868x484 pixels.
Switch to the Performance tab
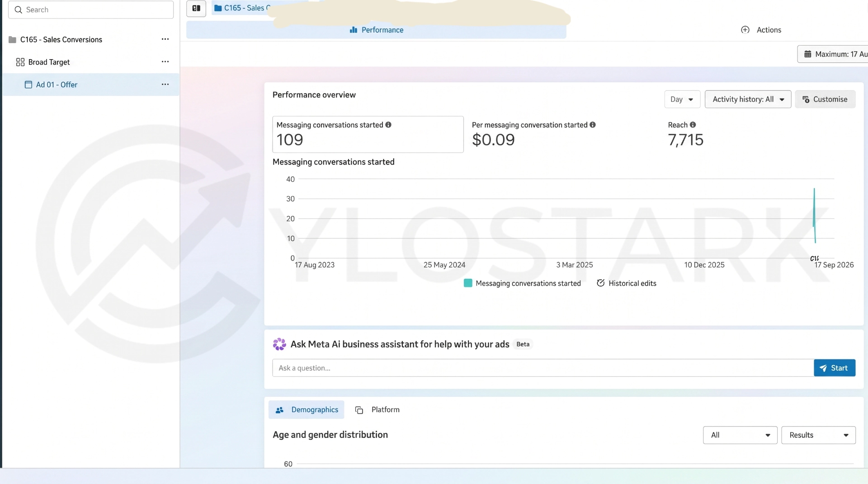376,30
